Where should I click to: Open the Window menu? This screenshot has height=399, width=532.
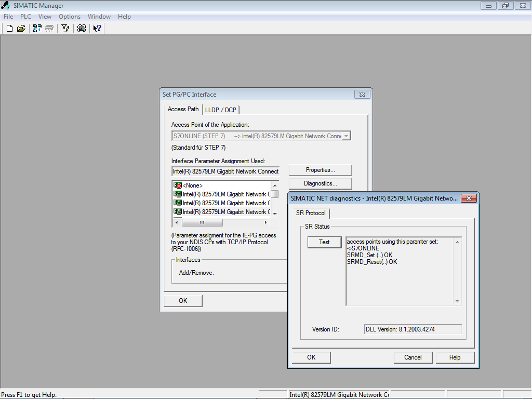point(99,17)
